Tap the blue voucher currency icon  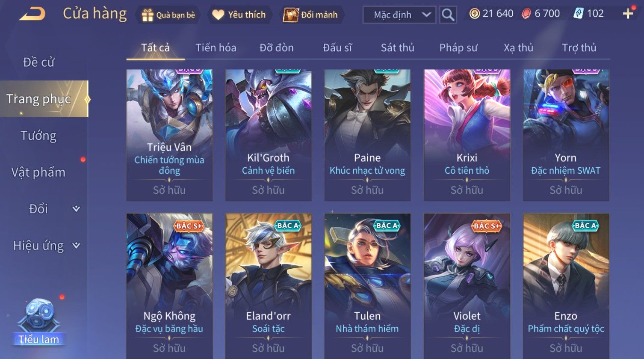click(578, 14)
